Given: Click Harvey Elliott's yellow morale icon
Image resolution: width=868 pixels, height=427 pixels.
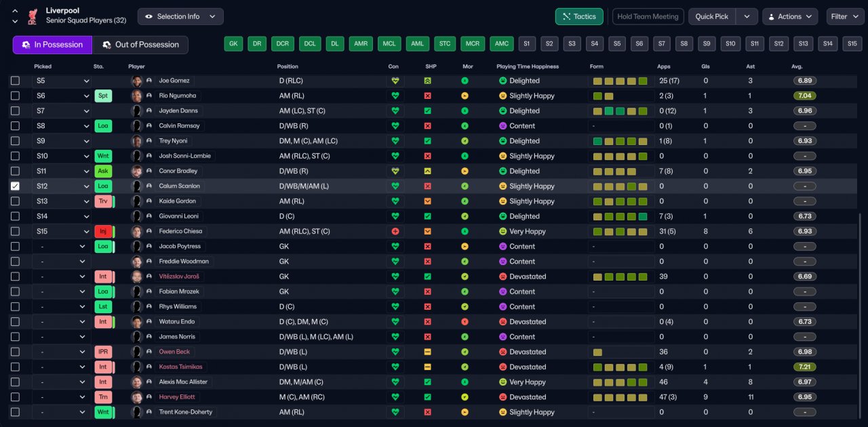Looking at the screenshot, I should tap(465, 397).
